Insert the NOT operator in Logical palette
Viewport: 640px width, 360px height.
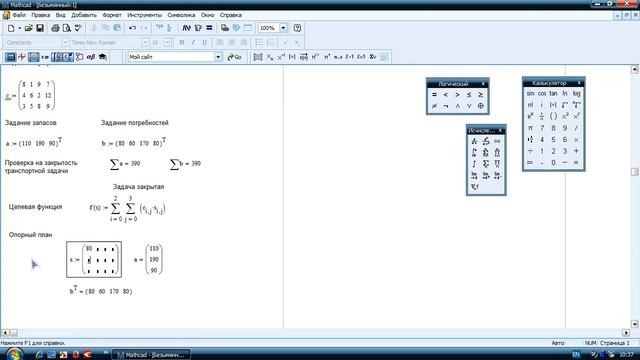tap(446, 106)
